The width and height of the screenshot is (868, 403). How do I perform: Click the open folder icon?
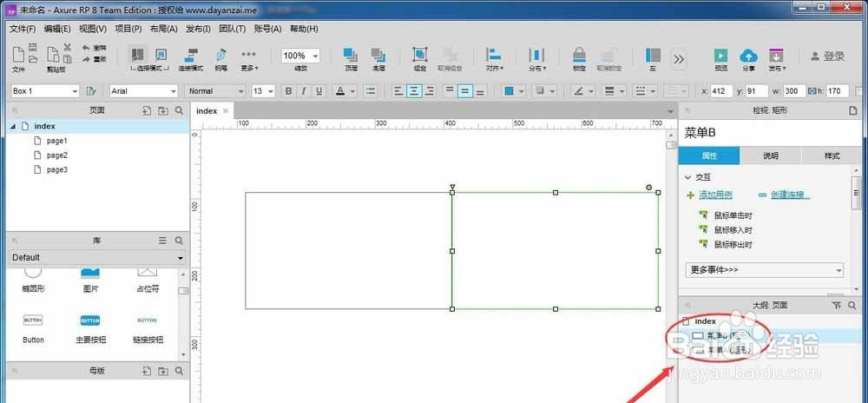[x=33, y=59]
